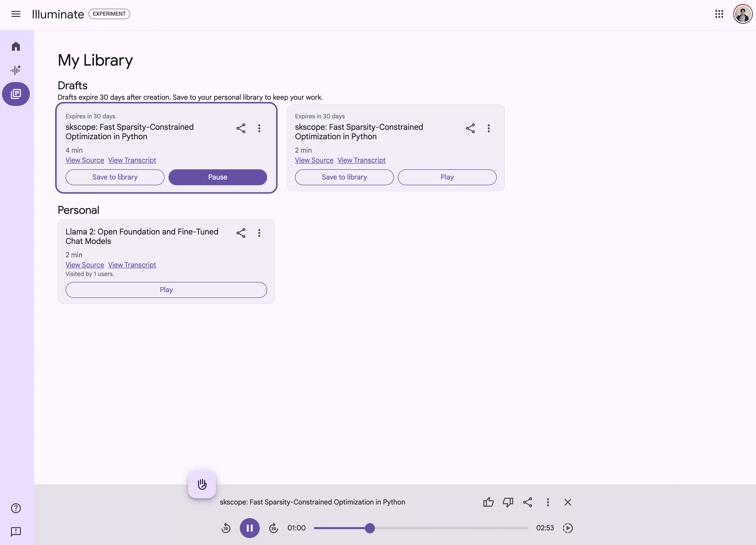756x545 pixels.
Task: Go to Home in sidebar
Action: (16, 46)
